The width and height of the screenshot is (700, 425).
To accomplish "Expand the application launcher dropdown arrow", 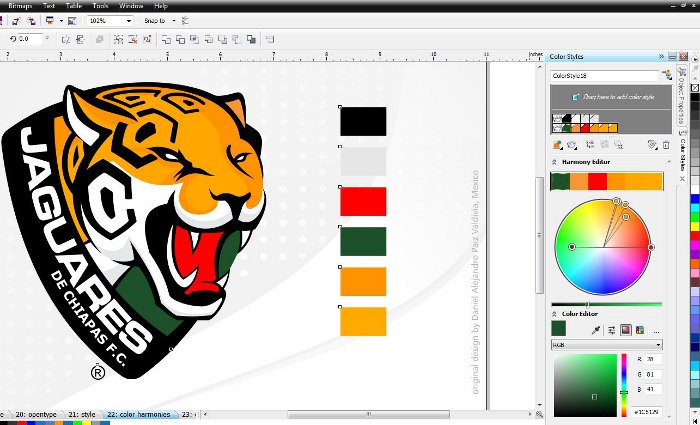I will pos(61,21).
